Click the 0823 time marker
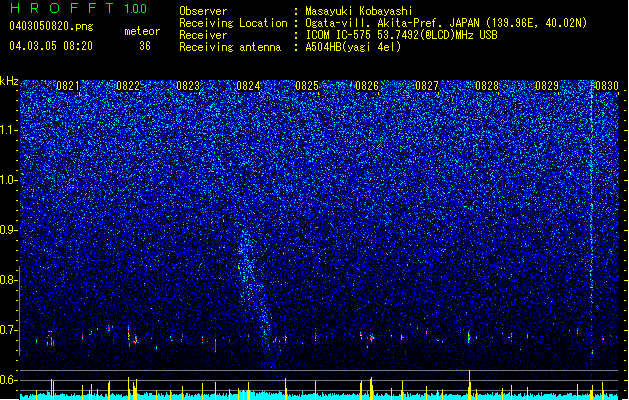Screen dimensions: 629x400 (188, 86)
